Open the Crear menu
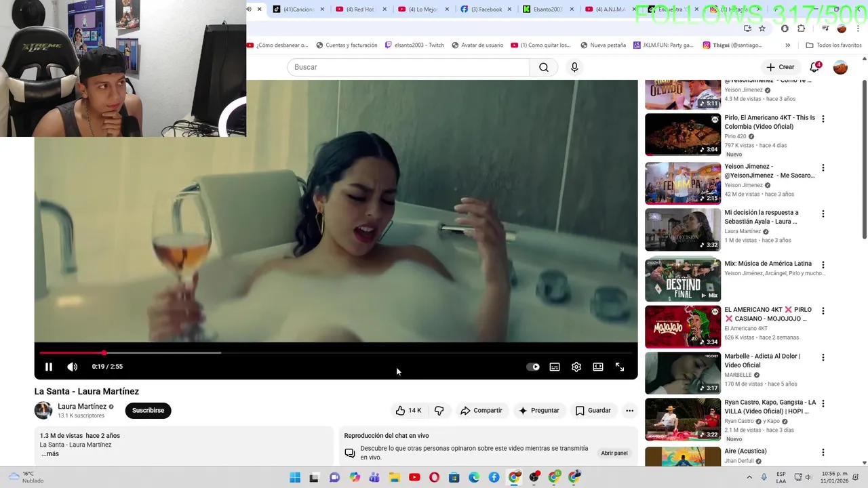Screen dimensions: 868x488 pos(780,67)
